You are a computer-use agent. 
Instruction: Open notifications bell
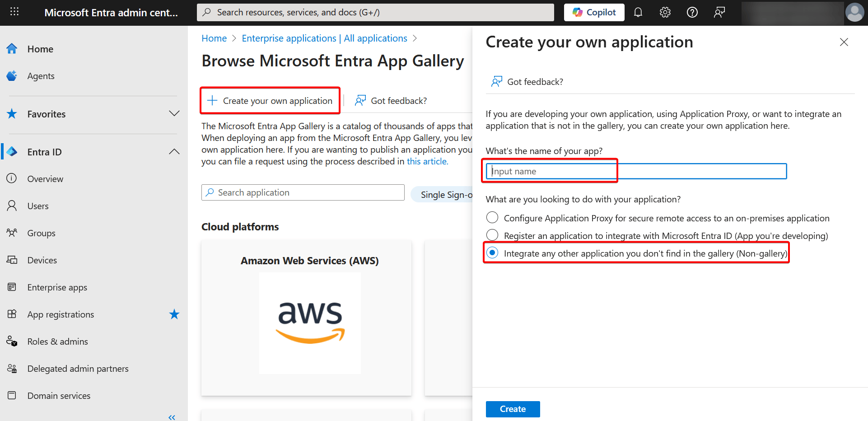point(638,12)
